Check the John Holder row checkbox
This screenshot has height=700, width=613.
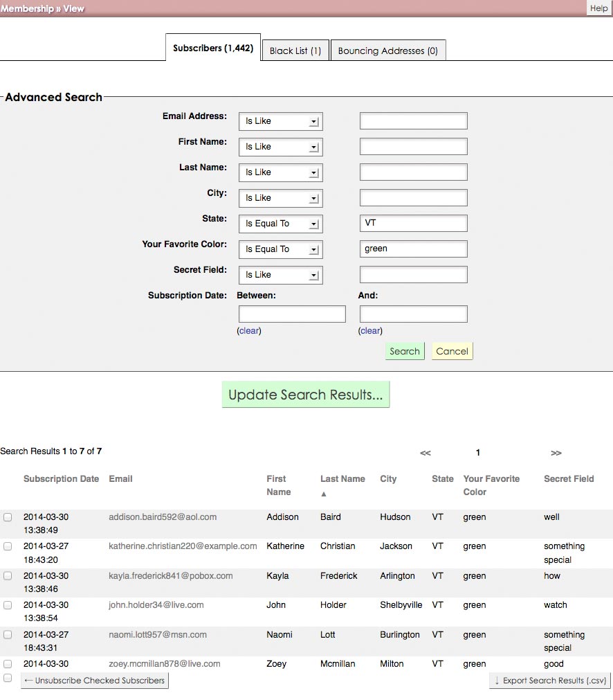(8, 605)
